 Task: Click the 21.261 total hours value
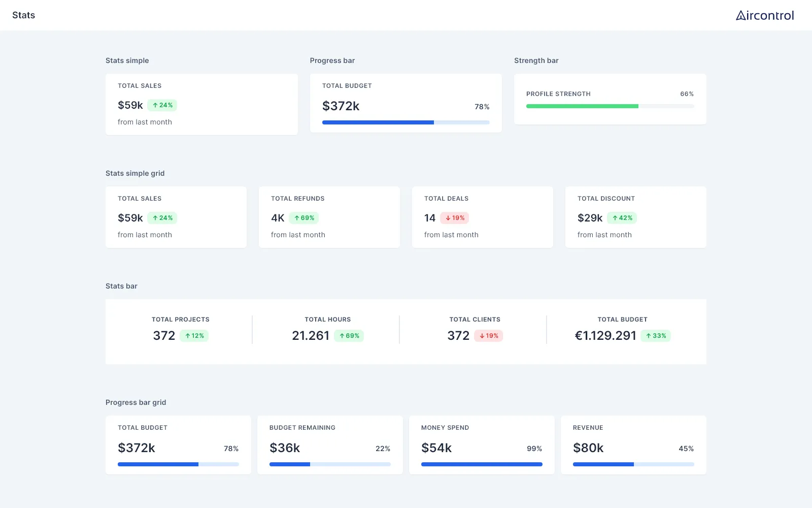[311, 336]
